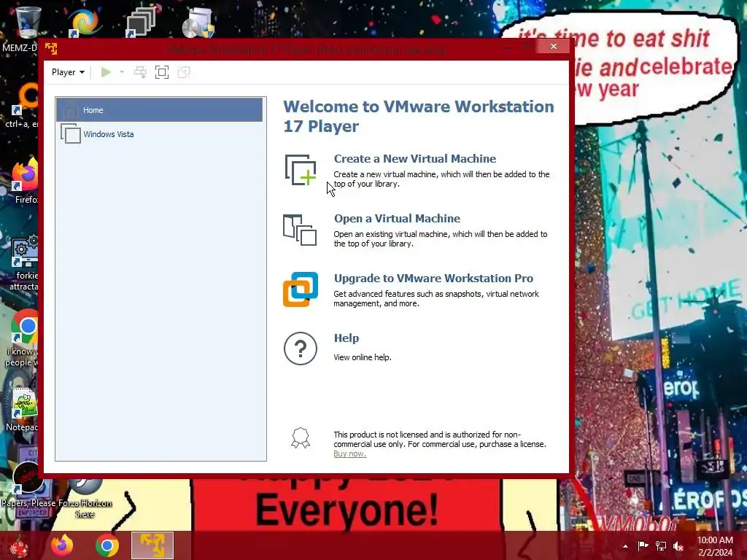Image resolution: width=747 pixels, height=560 pixels.
Task: Open the Recycle Bin desktop icon
Action: pyautogui.click(x=28, y=23)
